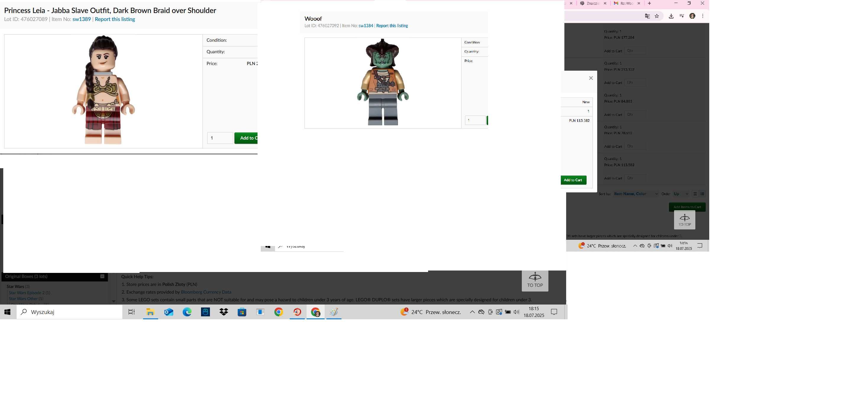This screenshot has width=868, height=408.
Task: Open the battery status in the main taskbar
Action: pos(508,312)
